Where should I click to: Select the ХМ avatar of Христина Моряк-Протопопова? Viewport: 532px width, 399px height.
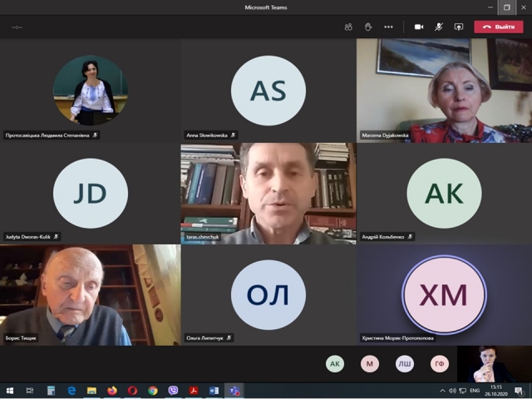point(444,295)
